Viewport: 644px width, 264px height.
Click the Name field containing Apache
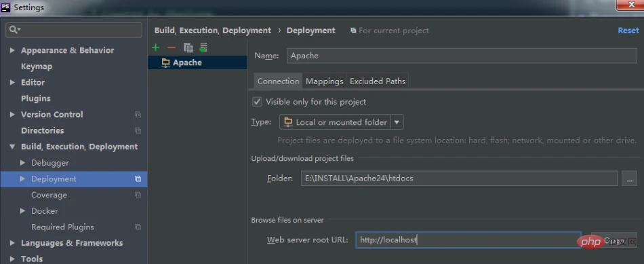(462, 56)
